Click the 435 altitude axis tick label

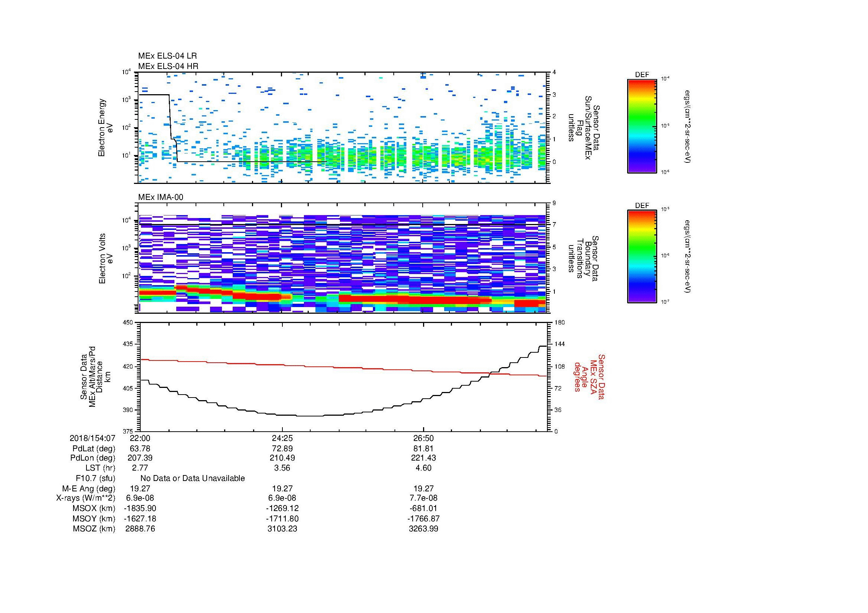point(128,344)
